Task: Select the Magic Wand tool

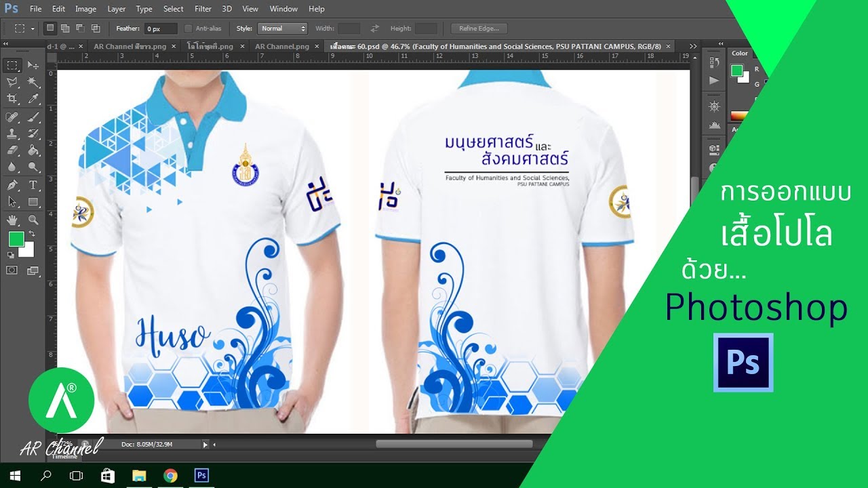Action: 33,83
